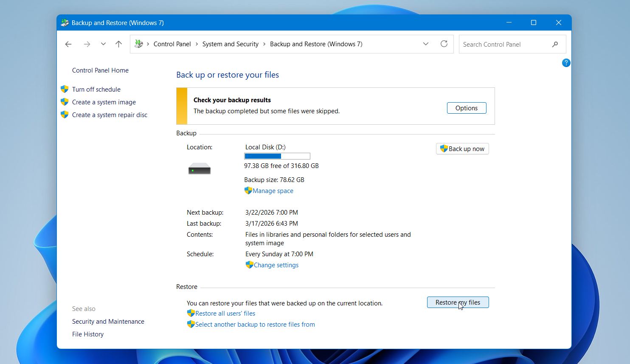Navigate back using the back arrow
Image resolution: width=630 pixels, height=364 pixels.
tap(68, 44)
